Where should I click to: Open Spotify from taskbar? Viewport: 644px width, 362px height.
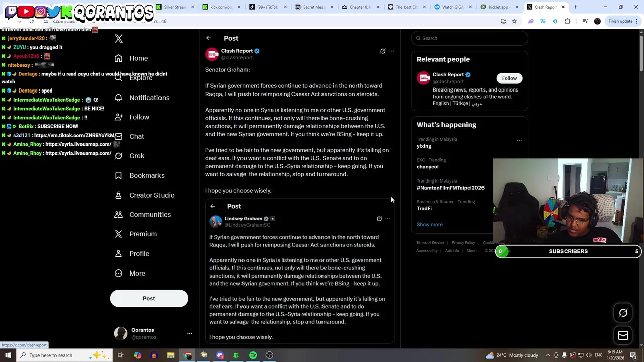click(x=253, y=355)
